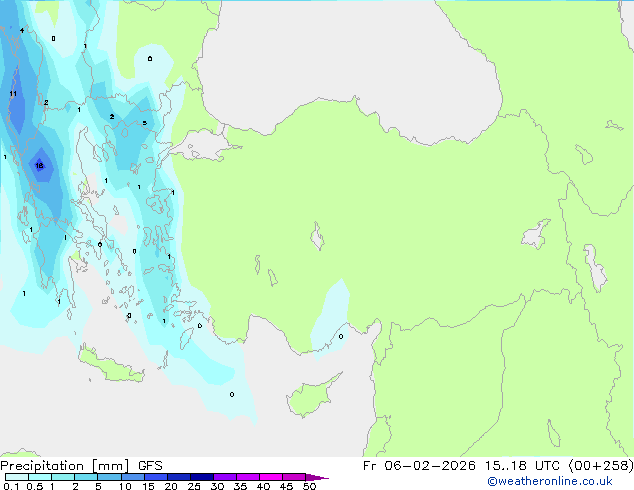Click the '0.1' legend label
634x490 pixels.
11,486
